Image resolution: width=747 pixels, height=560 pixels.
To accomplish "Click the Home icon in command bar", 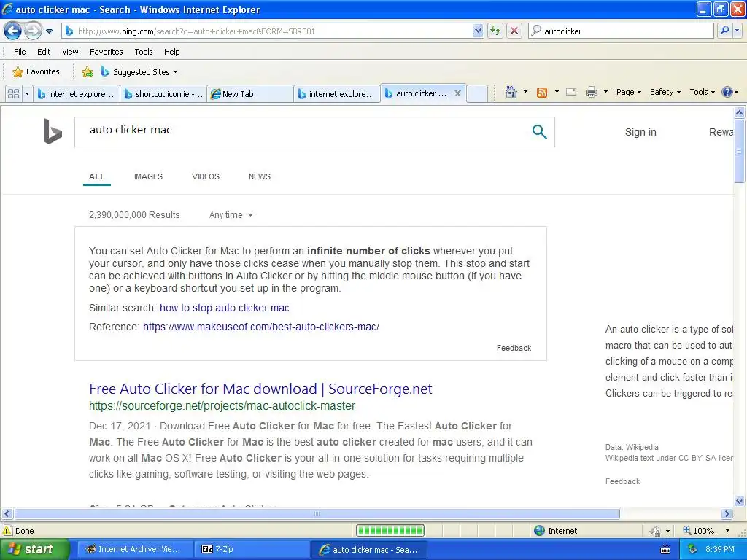I will pos(511,92).
